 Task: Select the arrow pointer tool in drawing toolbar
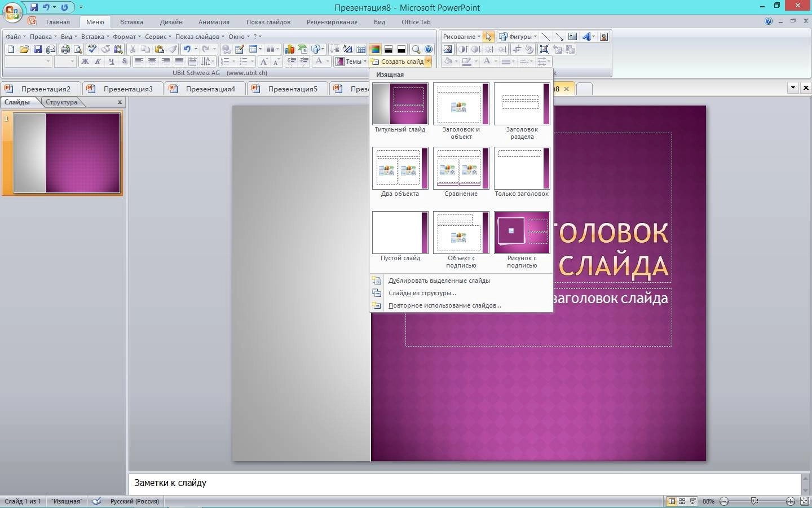pyautogui.click(x=488, y=37)
